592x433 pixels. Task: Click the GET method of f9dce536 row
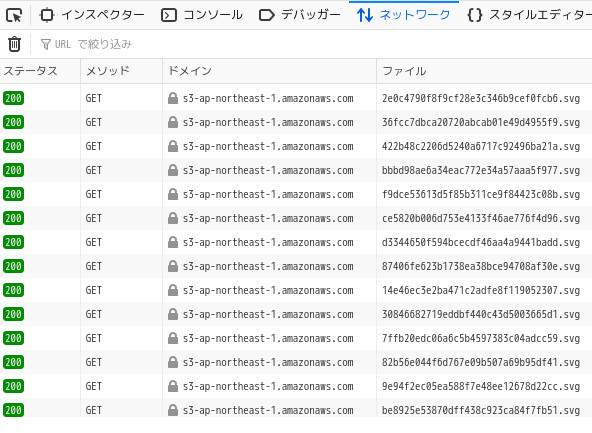pos(94,194)
